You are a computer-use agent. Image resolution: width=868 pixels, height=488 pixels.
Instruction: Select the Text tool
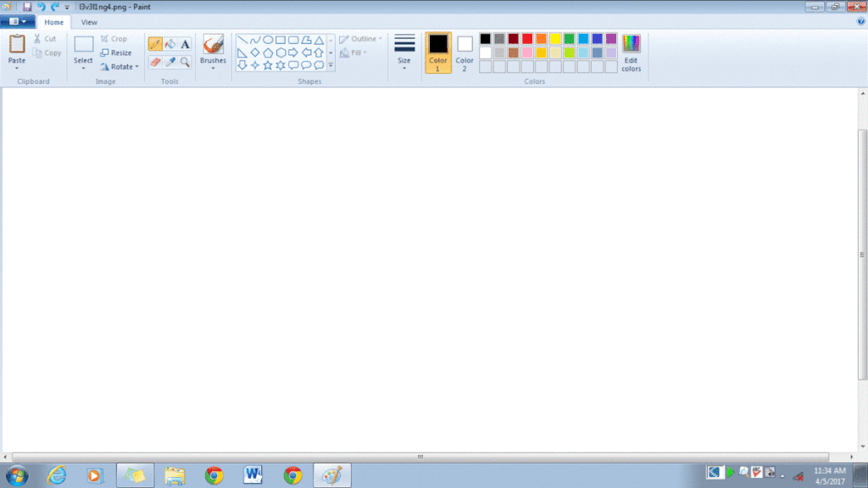click(185, 44)
